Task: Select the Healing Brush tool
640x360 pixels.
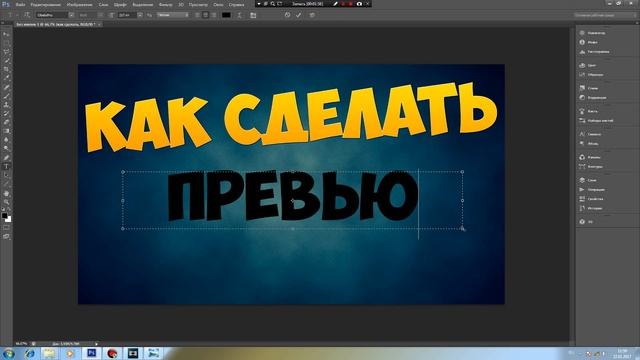Action: tap(6, 87)
